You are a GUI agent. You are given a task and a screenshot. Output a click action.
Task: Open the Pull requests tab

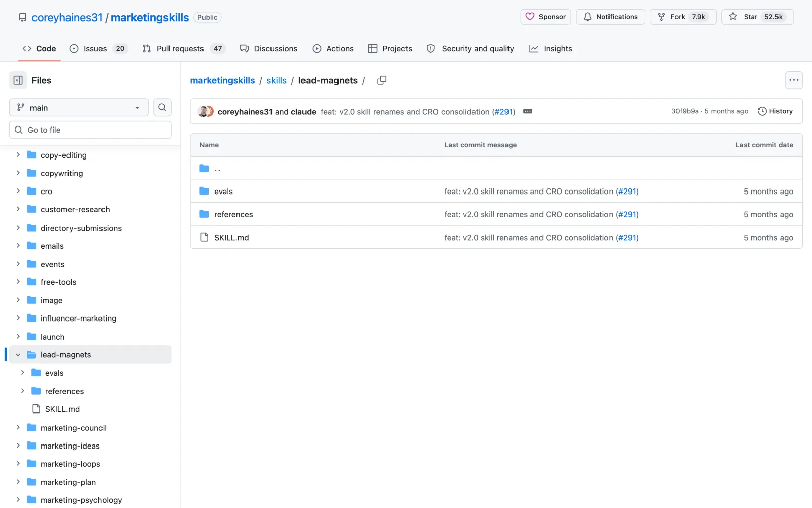point(183,49)
